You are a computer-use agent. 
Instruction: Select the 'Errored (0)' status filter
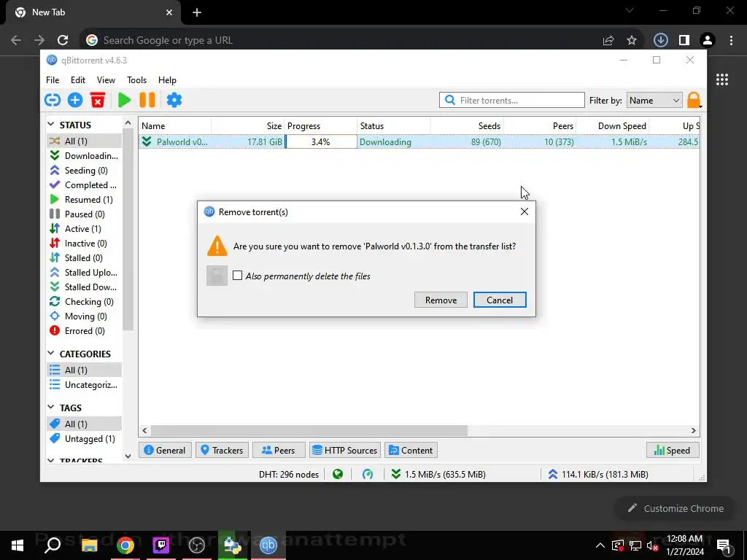84,330
